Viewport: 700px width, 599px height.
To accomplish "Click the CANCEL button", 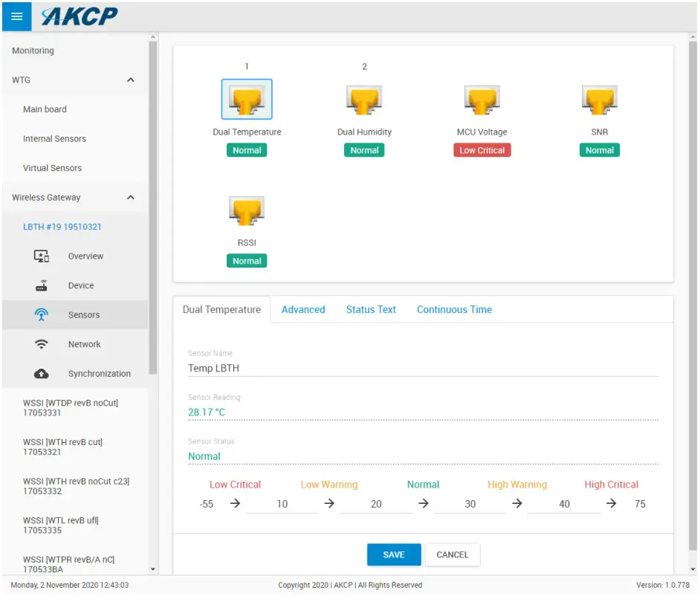I will 453,554.
